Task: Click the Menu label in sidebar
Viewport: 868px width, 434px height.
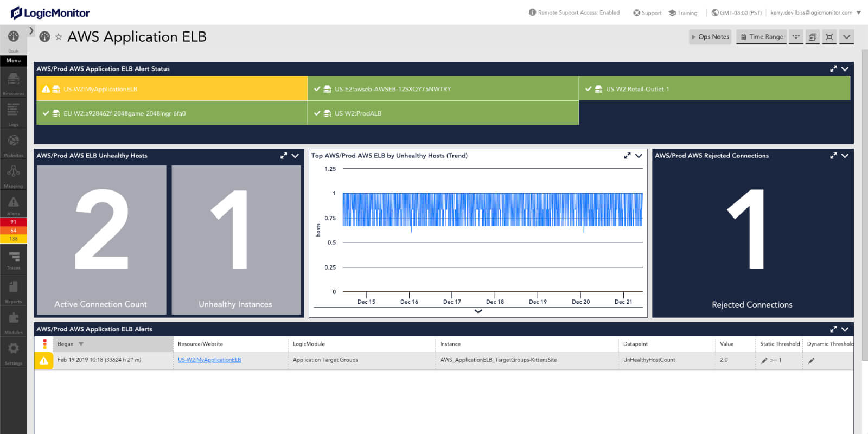Action: pyautogui.click(x=14, y=61)
